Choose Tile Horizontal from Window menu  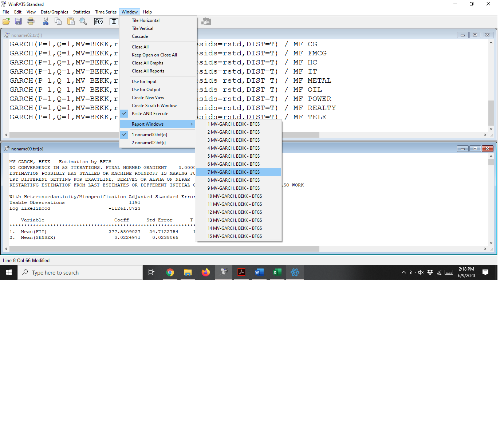tap(146, 20)
